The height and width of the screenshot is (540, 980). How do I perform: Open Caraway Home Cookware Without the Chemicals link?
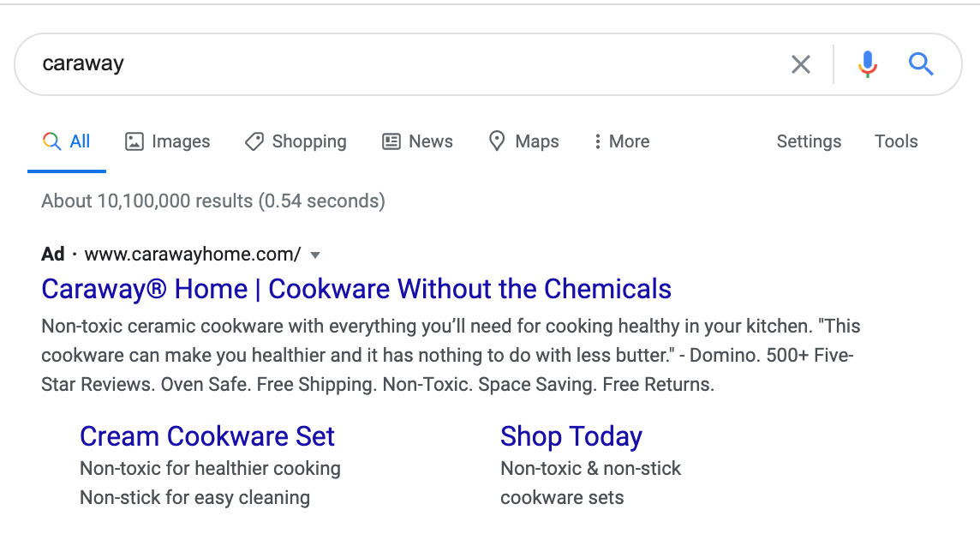tap(356, 289)
